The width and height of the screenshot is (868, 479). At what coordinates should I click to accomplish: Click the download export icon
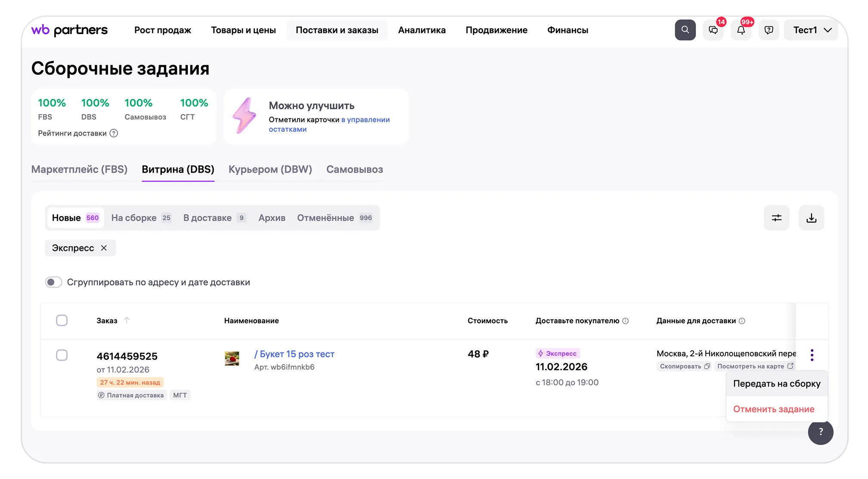(x=811, y=218)
